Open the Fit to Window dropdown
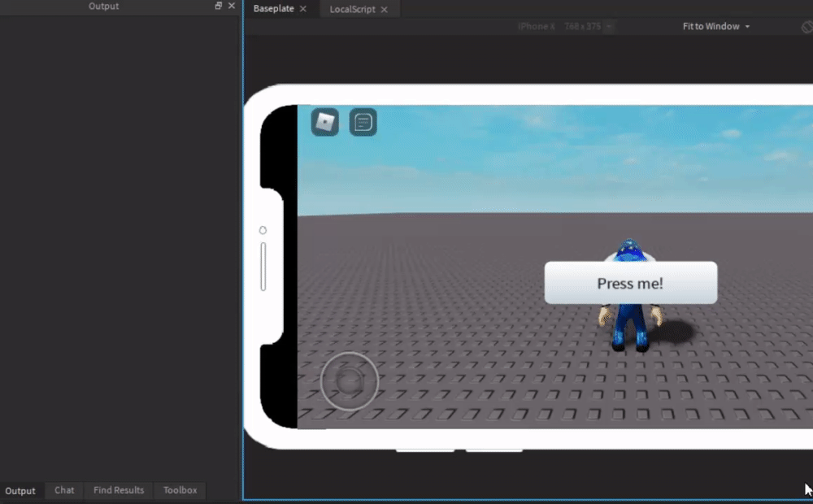 click(x=716, y=27)
